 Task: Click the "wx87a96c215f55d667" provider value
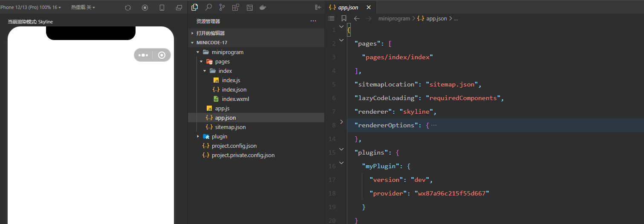point(452,193)
